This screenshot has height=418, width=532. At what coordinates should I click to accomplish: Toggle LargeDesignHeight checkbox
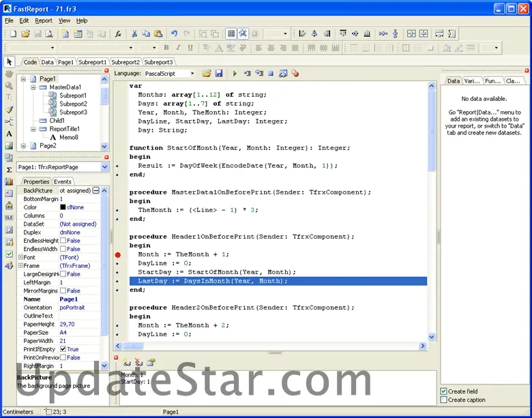[x=63, y=274]
